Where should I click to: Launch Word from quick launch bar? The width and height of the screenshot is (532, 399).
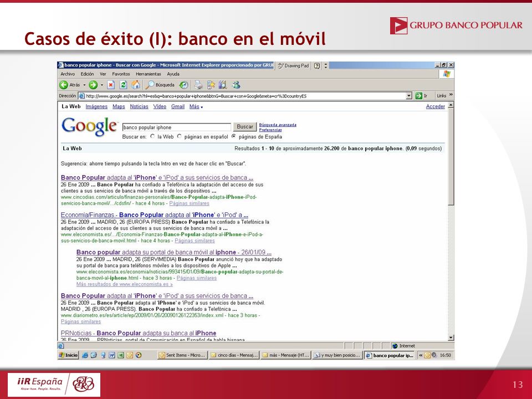tap(111, 355)
